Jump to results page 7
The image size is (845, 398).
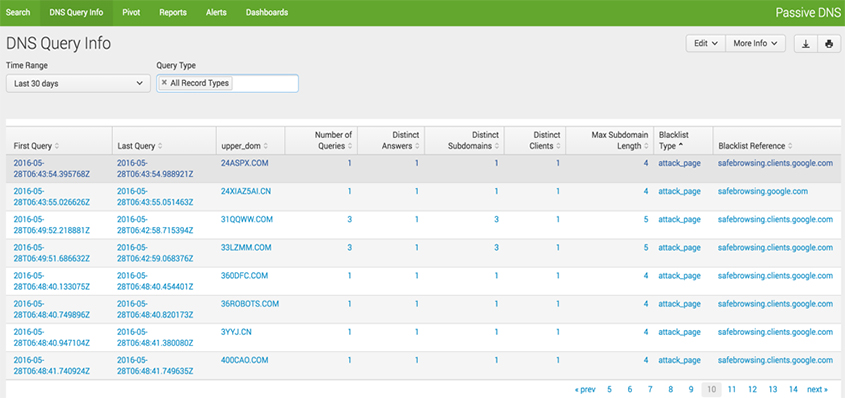pyautogui.click(x=650, y=389)
